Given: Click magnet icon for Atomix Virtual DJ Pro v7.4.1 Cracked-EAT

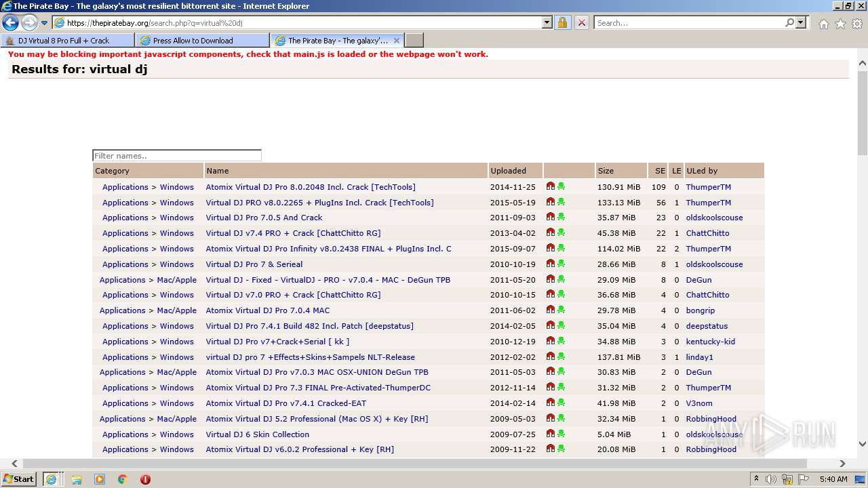Looking at the screenshot, I should pyautogui.click(x=551, y=403).
